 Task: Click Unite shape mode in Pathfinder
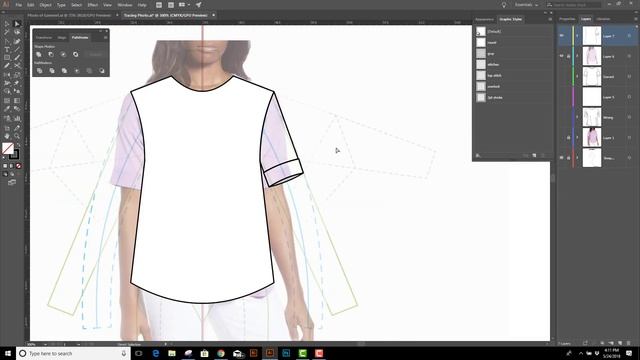pyautogui.click(x=39, y=54)
